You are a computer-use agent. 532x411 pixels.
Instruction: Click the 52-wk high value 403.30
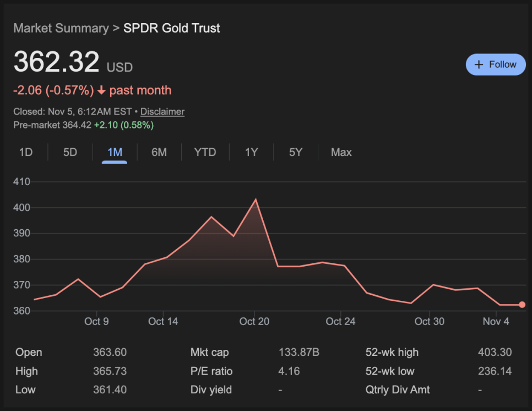[x=495, y=353]
